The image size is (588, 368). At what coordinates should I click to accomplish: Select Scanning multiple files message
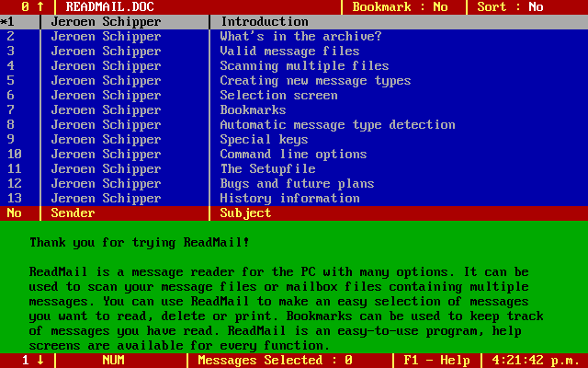[x=304, y=66]
